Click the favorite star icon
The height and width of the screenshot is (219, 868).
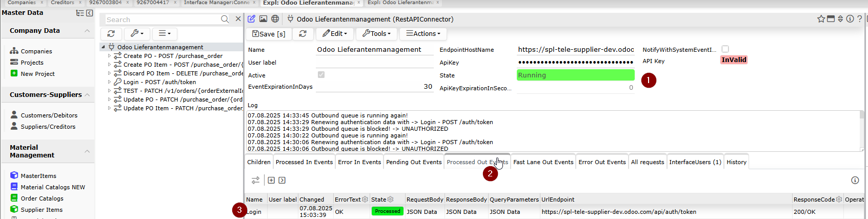[821, 19]
